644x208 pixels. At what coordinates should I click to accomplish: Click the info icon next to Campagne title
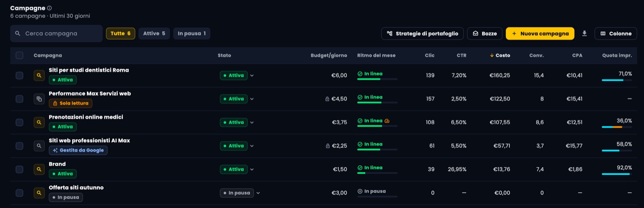coord(49,8)
